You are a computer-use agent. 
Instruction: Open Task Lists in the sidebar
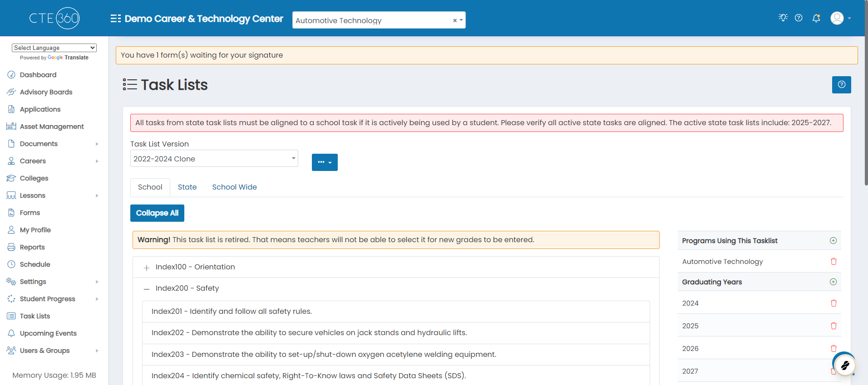click(x=35, y=316)
